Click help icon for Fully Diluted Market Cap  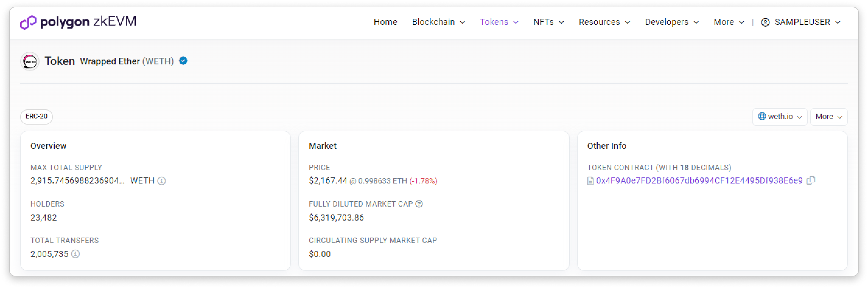pyautogui.click(x=419, y=204)
